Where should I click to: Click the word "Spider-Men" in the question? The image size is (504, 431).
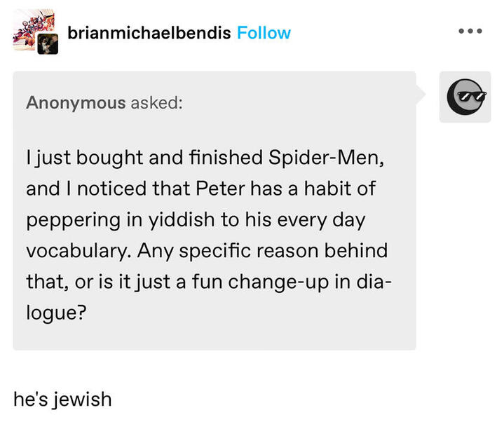tap(325, 158)
